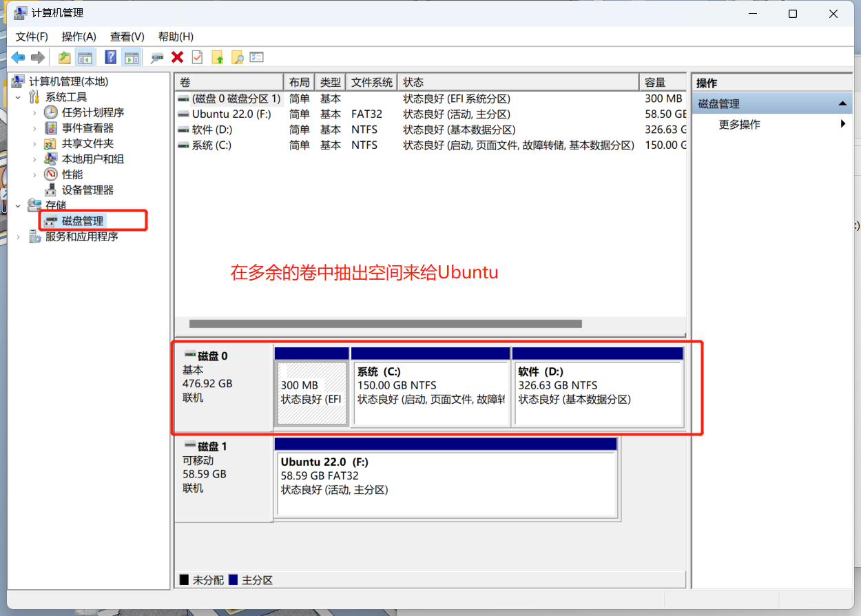Screen dimensions: 861x616
Task: Click the 磁盘 0 disk header panel
Action: click(x=224, y=387)
